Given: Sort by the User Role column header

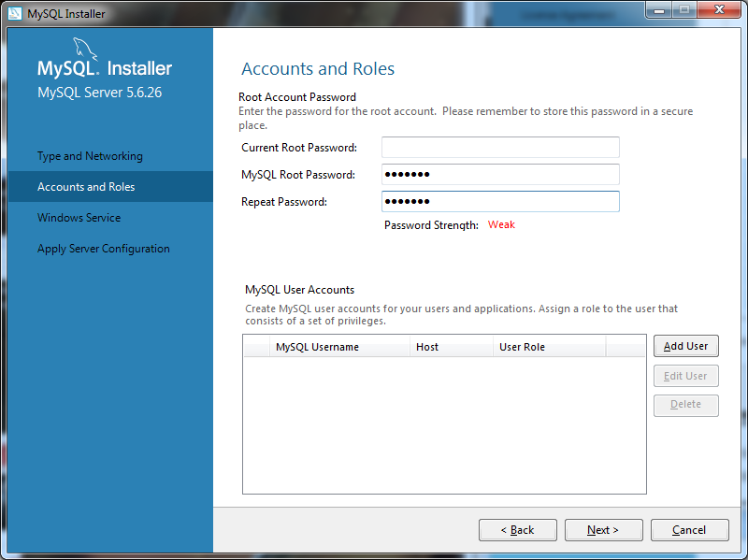Looking at the screenshot, I should tap(549, 347).
